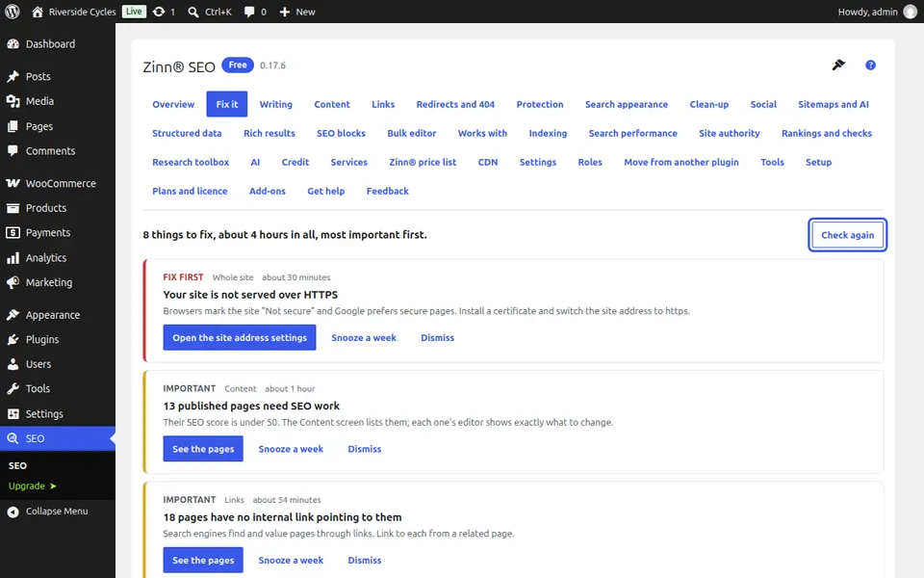Viewport: 924px width, 578px height.
Task: Click the blue help question mark icon
Action: pos(870,65)
